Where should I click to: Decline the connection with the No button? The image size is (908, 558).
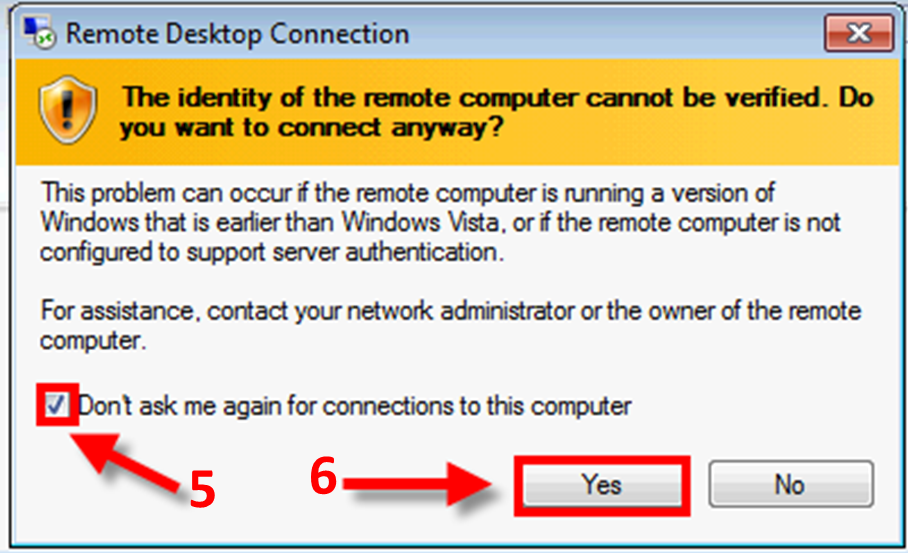click(790, 484)
